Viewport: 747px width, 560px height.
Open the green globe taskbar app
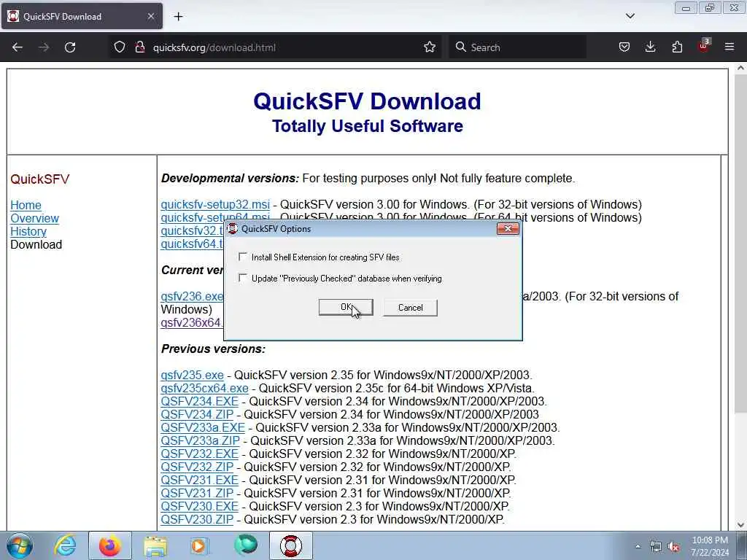(246, 545)
